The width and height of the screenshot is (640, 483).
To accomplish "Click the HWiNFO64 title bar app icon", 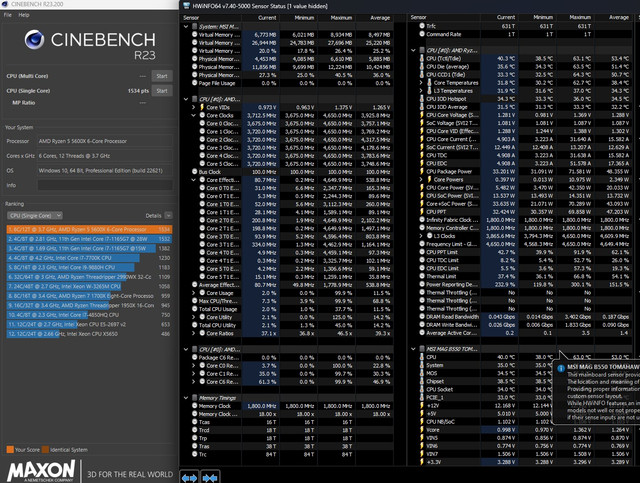I will tap(187, 6).
